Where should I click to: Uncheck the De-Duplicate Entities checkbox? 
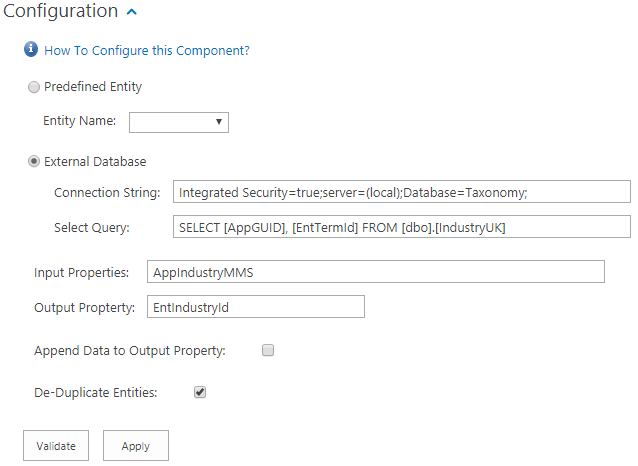click(x=200, y=393)
